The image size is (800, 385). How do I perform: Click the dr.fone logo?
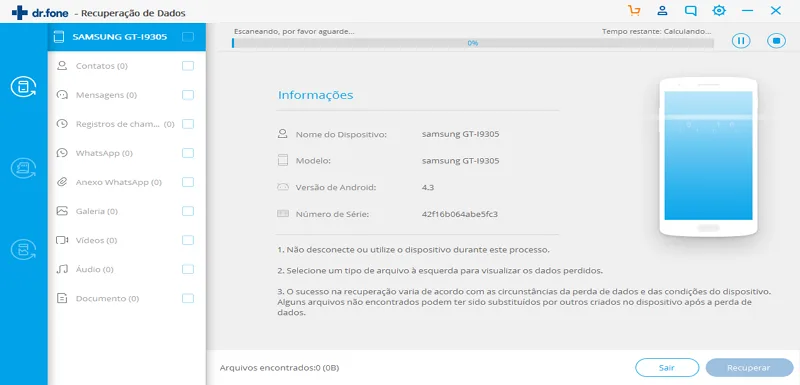40,13
